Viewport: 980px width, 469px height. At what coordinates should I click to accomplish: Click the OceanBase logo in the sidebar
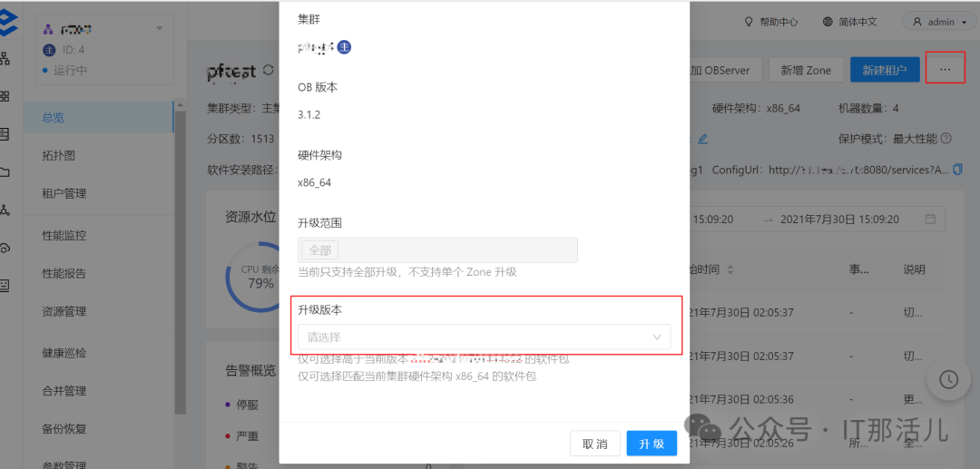tap(7, 23)
